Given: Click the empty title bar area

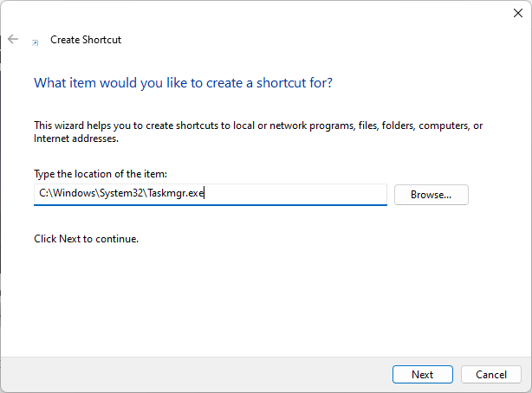Looking at the screenshot, I should 260,12.
